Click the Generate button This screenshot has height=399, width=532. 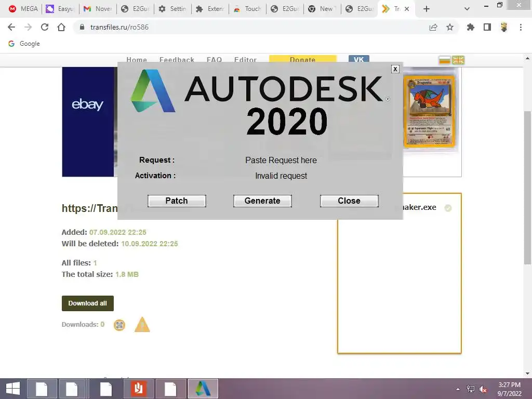[262, 201]
